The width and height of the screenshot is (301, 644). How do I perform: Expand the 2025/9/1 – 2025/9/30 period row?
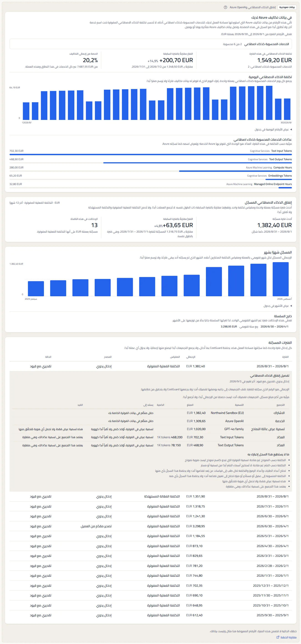(x=151, y=615)
